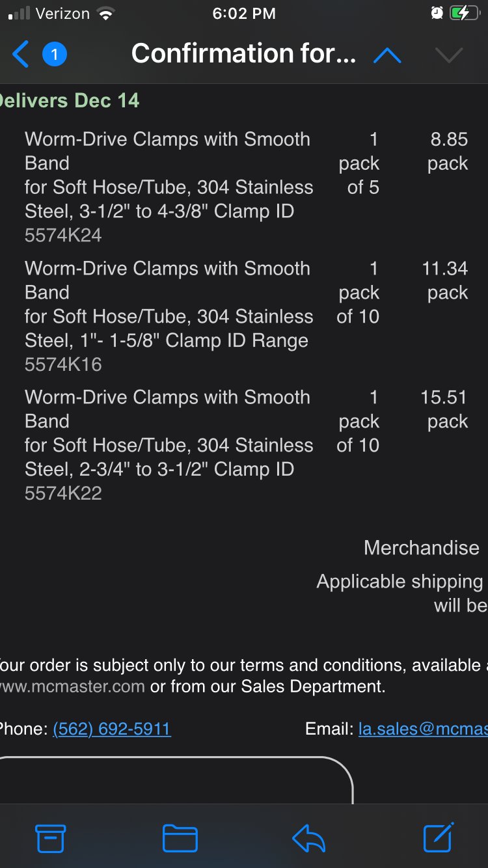Viewport: 488px width, 868px height.
Task: Tap the Confirmation for... email subject title
Action: (x=243, y=53)
